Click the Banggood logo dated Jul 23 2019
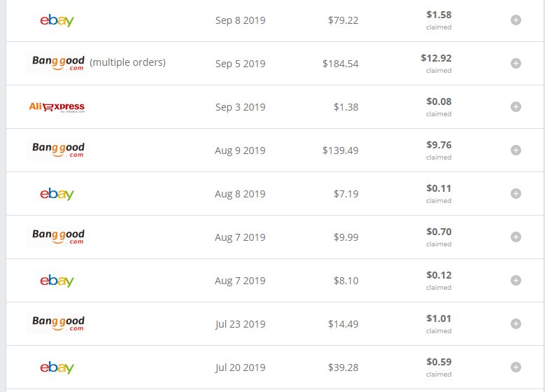The width and height of the screenshot is (545, 392). click(x=57, y=323)
